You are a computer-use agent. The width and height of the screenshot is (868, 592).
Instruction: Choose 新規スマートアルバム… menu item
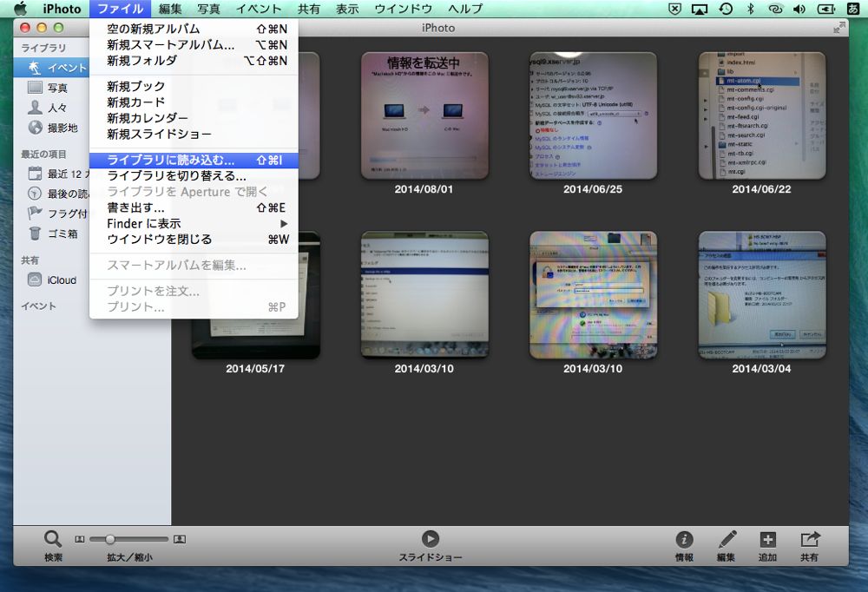coord(194,45)
